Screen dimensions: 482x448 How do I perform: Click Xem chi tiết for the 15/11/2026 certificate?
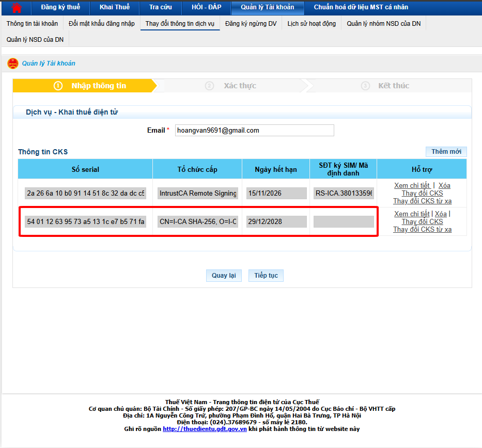(412, 186)
